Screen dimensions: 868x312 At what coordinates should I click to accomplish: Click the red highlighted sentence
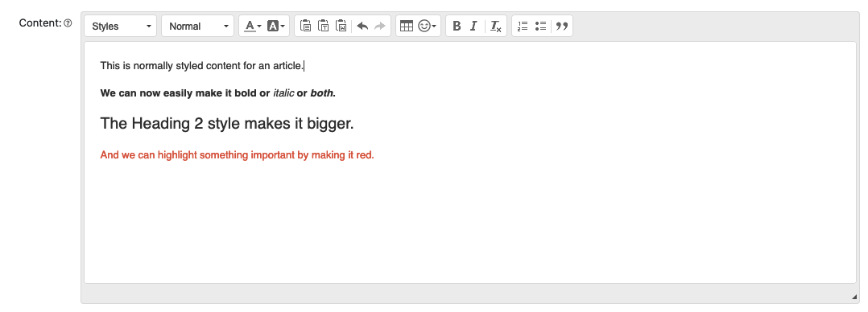(237, 155)
